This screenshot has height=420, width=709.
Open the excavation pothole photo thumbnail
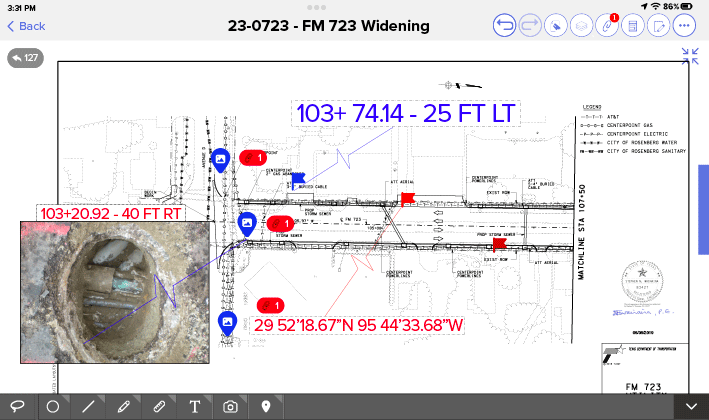tap(114, 291)
